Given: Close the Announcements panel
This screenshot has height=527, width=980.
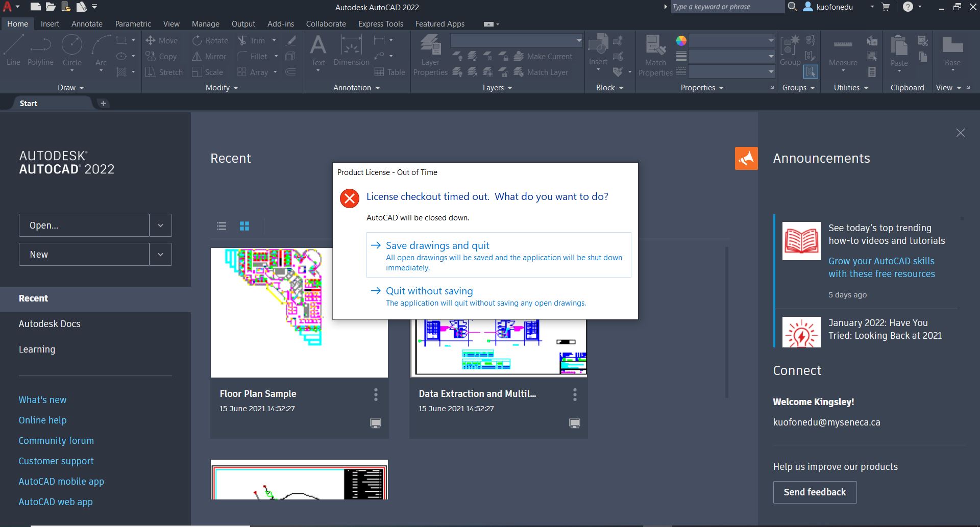Looking at the screenshot, I should coord(960,133).
